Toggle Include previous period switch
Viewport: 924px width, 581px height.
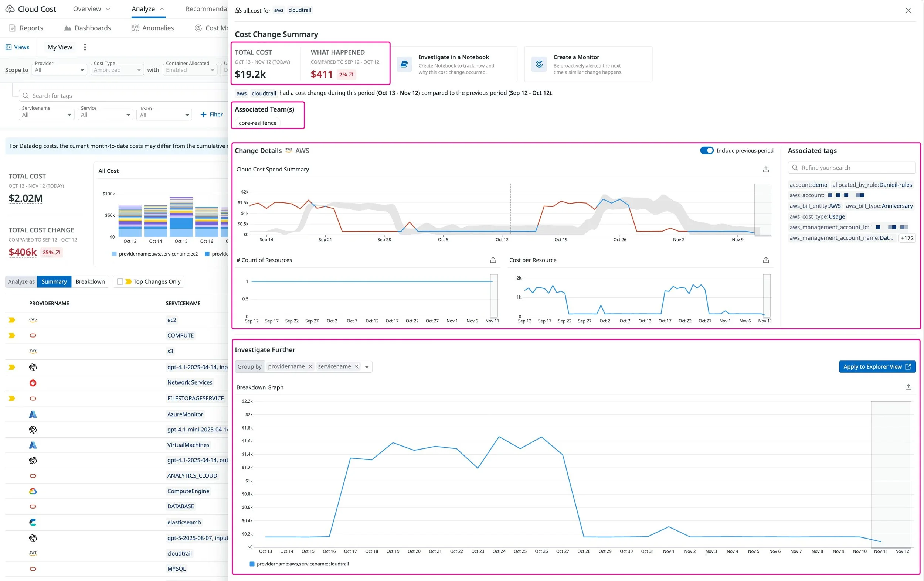[x=706, y=151]
